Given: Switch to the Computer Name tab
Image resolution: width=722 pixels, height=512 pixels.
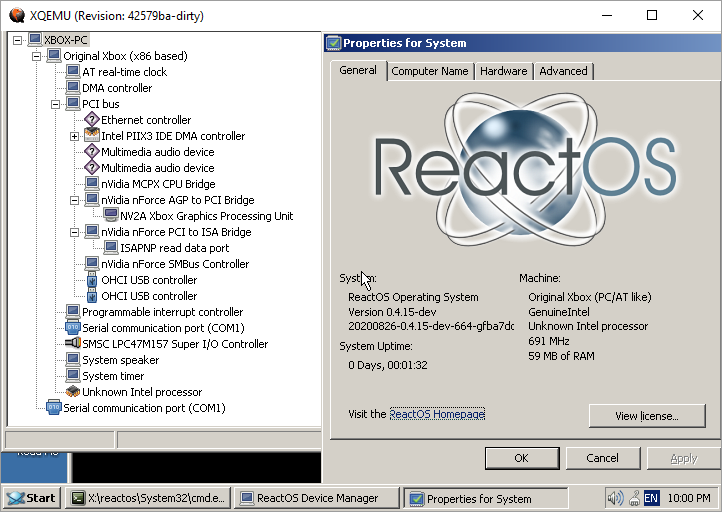Looking at the screenshot, I should coord(430,71).
